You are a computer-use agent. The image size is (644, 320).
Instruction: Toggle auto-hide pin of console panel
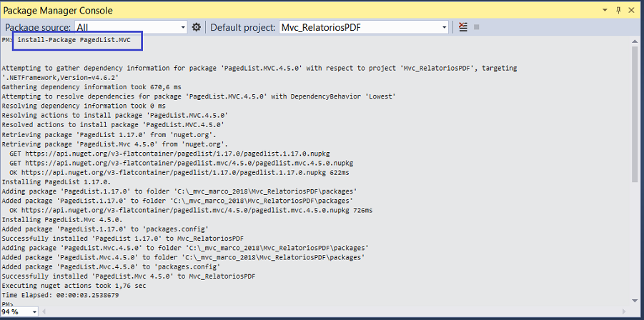618,10
